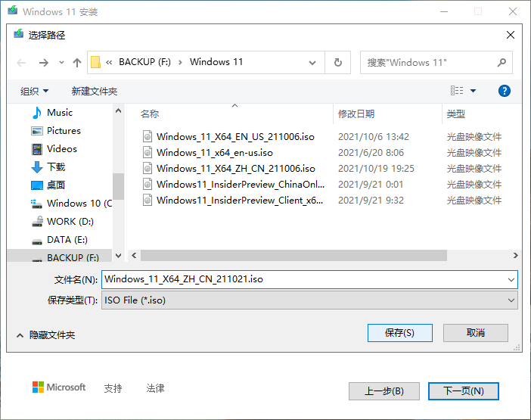Click icon of Windows_11_X64_ZH_CN_211006.iso
Viewport: 531px width, 420px height.
pyautogui.click(x=147, y=168)
